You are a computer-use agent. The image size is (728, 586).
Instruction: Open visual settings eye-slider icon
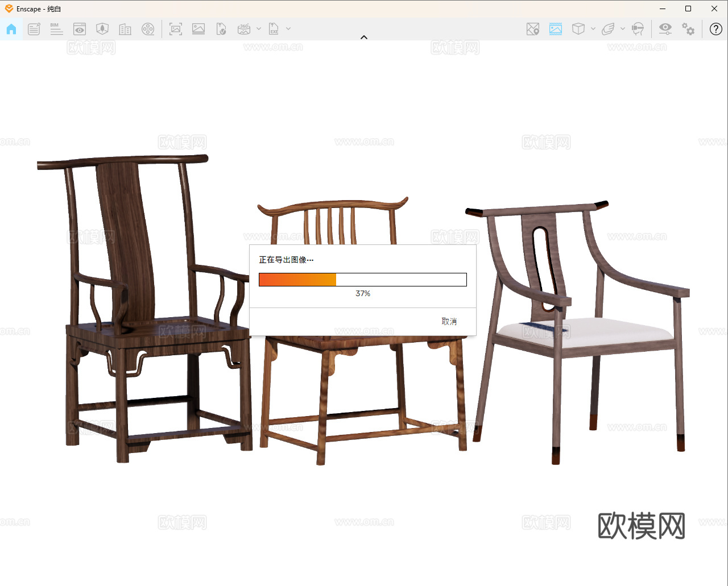click(x=665, y=29)
